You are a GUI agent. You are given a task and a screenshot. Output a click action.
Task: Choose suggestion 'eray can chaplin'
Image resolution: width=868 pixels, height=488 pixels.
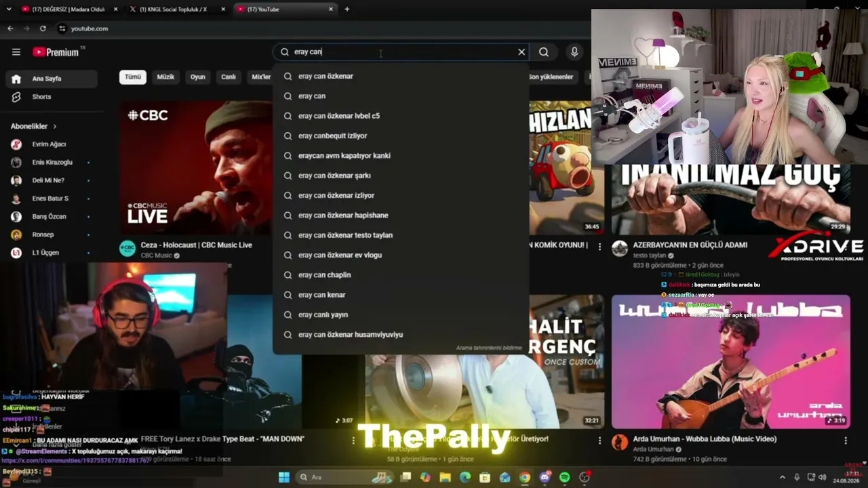click(401, 274)
